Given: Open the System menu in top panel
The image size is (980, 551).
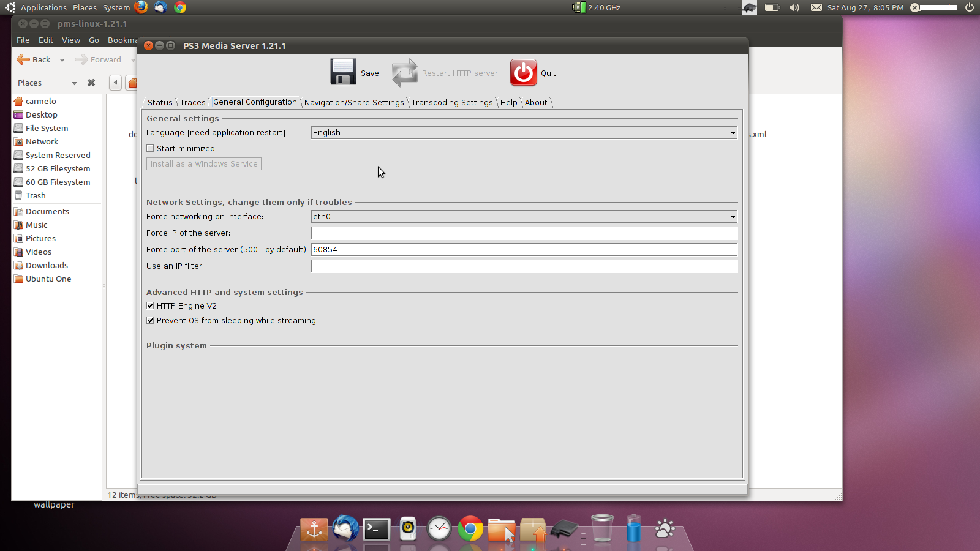Looking at the screenshot, I should click(116, 7).
